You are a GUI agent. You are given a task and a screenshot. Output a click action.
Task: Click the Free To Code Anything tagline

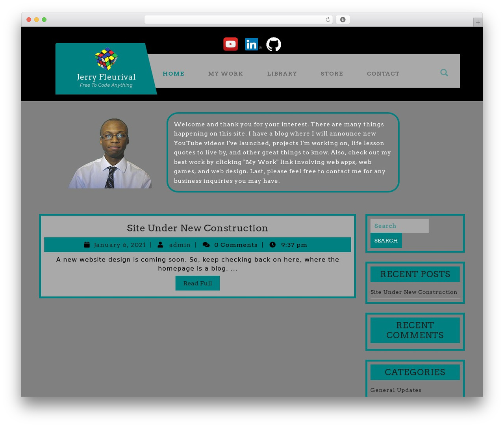[x=106, y=85]
